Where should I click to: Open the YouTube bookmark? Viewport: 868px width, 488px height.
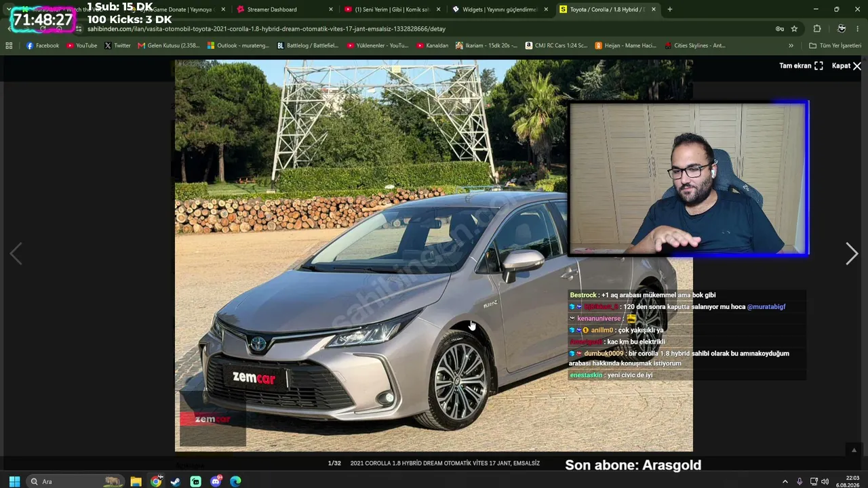[x=81, y=45]
